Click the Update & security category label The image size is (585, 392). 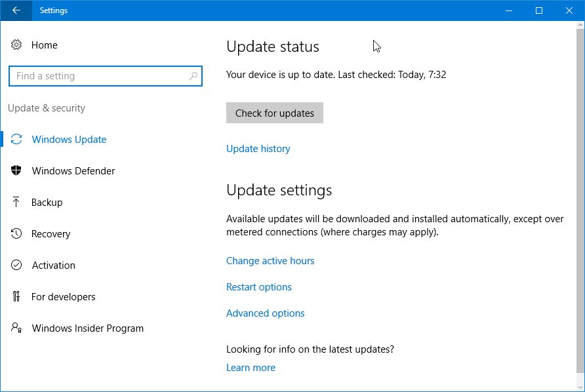pos(47,108)
